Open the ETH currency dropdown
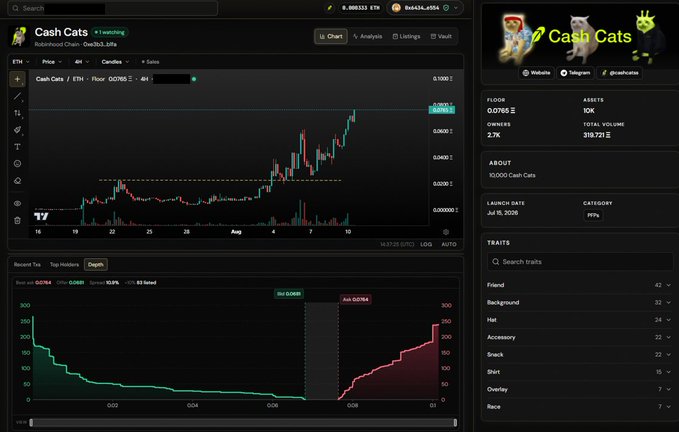The image size is (679, 432). tap(21, 62)
